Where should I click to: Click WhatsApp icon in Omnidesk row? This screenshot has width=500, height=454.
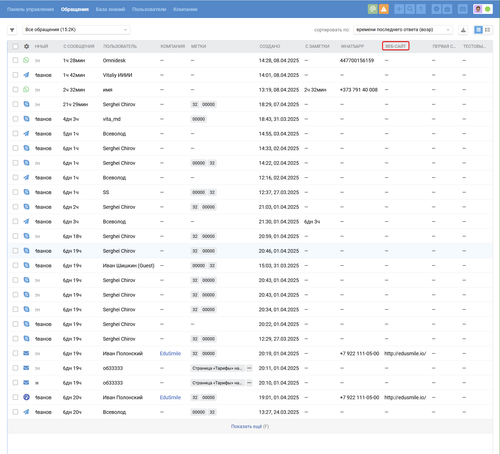click(26, 60)
